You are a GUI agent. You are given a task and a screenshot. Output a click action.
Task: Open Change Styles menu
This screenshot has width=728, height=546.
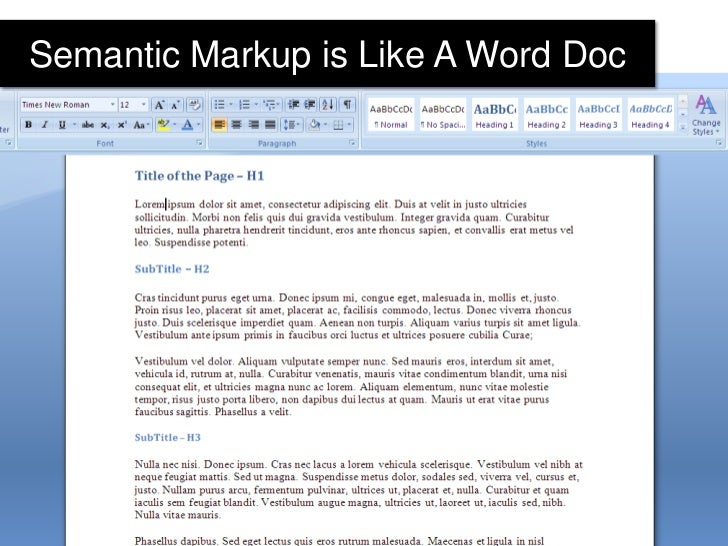(705, 115)
